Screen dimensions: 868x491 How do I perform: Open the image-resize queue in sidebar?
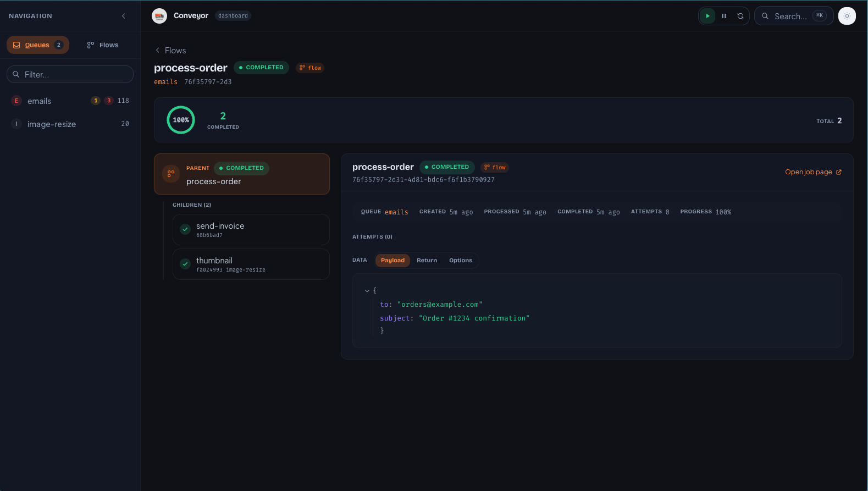point(52,124)
